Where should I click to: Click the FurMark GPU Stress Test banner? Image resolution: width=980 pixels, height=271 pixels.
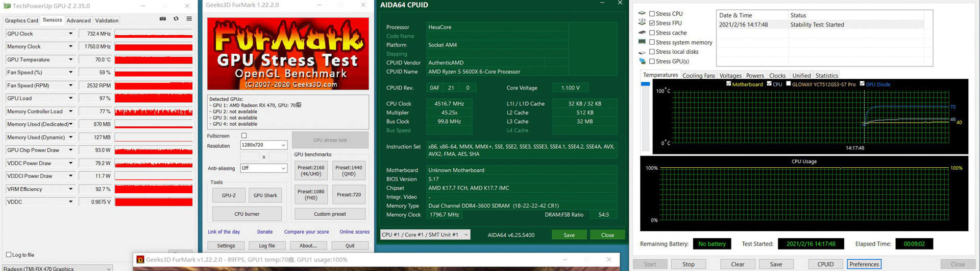(288, 54)
